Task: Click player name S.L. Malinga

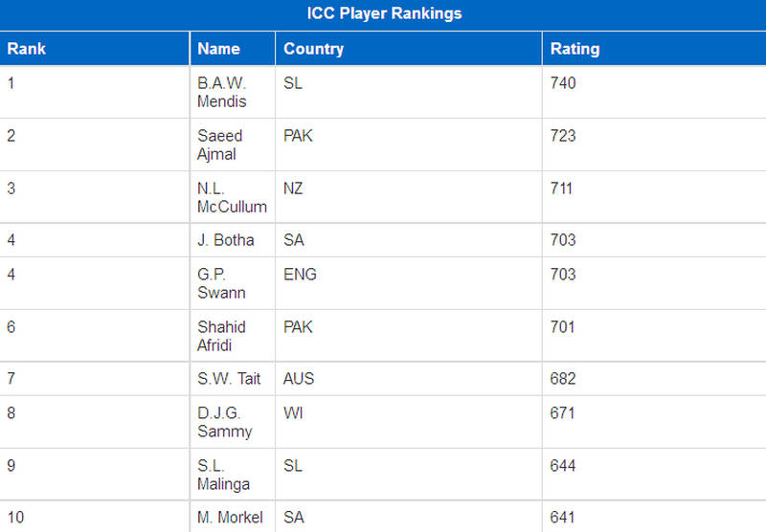Action: point(224,475)
